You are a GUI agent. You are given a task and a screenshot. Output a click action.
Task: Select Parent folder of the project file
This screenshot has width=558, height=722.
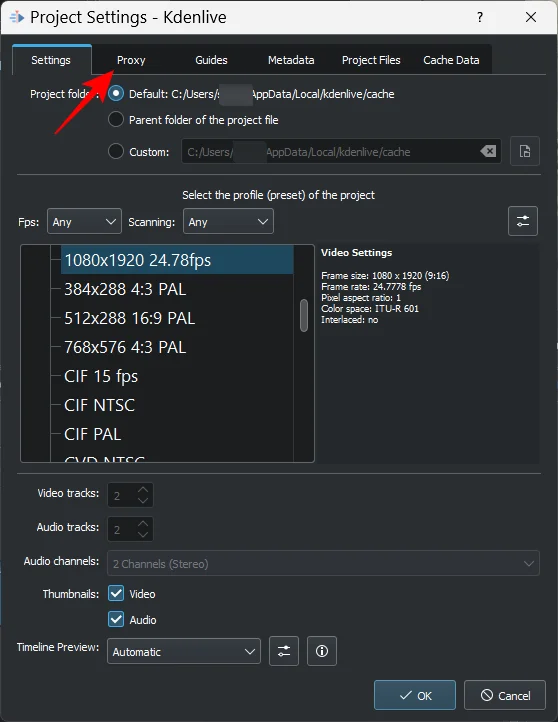(116, 119)
